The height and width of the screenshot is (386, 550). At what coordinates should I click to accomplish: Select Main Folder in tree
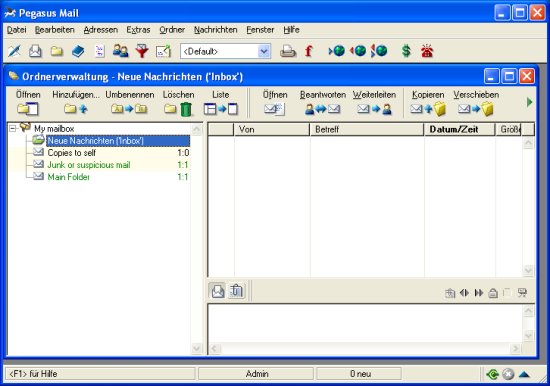coord(69,177)
